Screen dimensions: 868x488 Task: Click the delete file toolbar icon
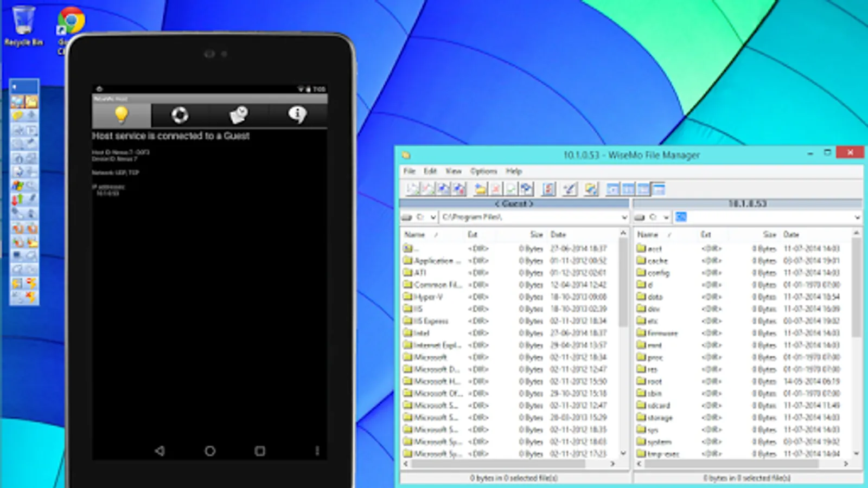pyautogui.click(x=496, y=189)
